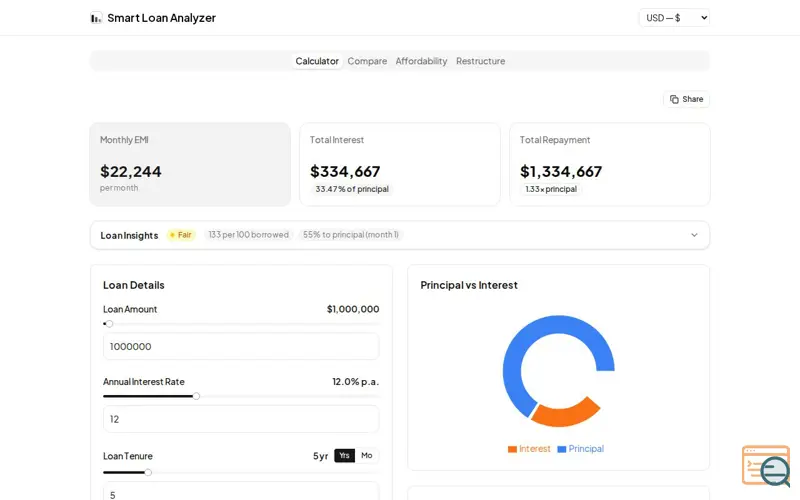Click the '33.47% of principal' badge
The height and width of the screenshot is (500, 800).
pyautogui.click(x=352, y=189)
